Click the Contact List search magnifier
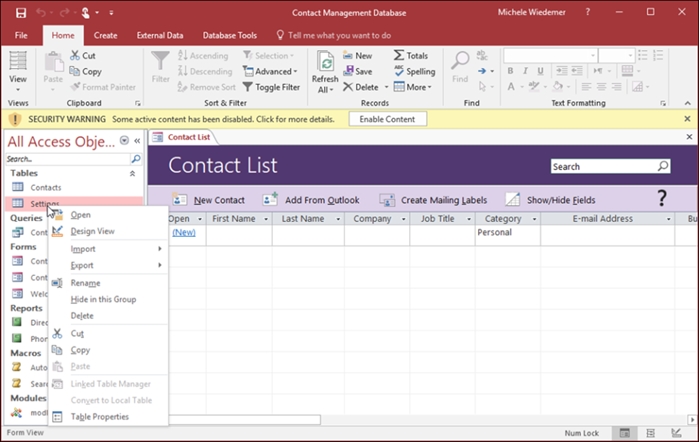699x442 pixels. point(663,166)
